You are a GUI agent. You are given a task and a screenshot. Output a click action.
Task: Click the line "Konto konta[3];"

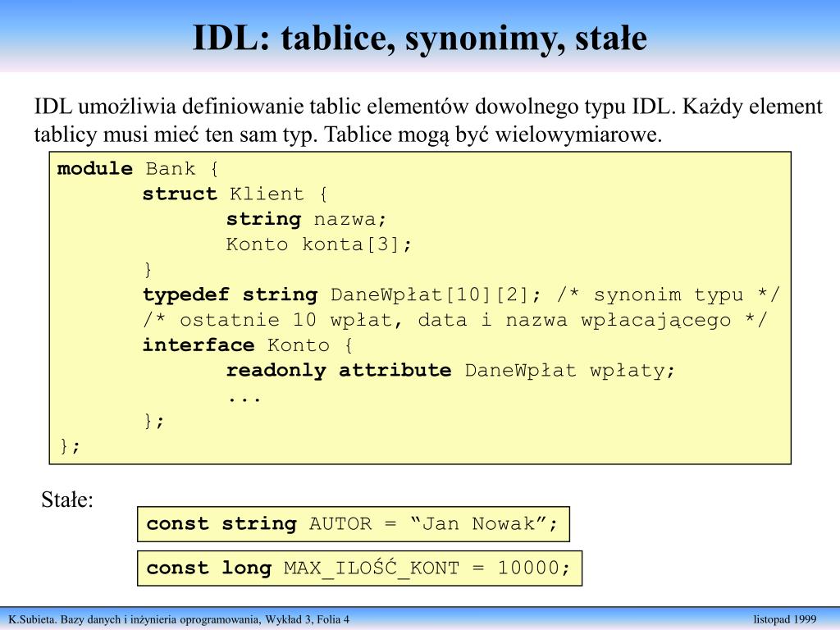(x=319, y=244)
